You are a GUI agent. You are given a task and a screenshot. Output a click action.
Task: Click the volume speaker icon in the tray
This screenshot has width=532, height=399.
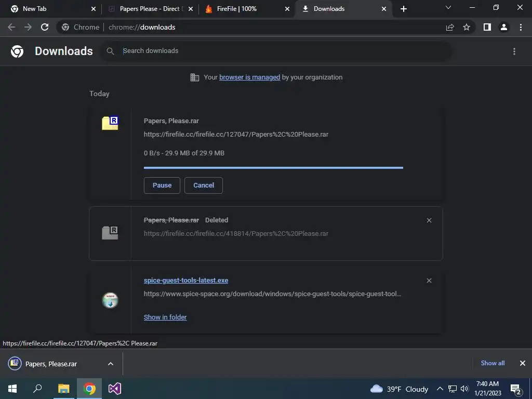coord(464,389)
